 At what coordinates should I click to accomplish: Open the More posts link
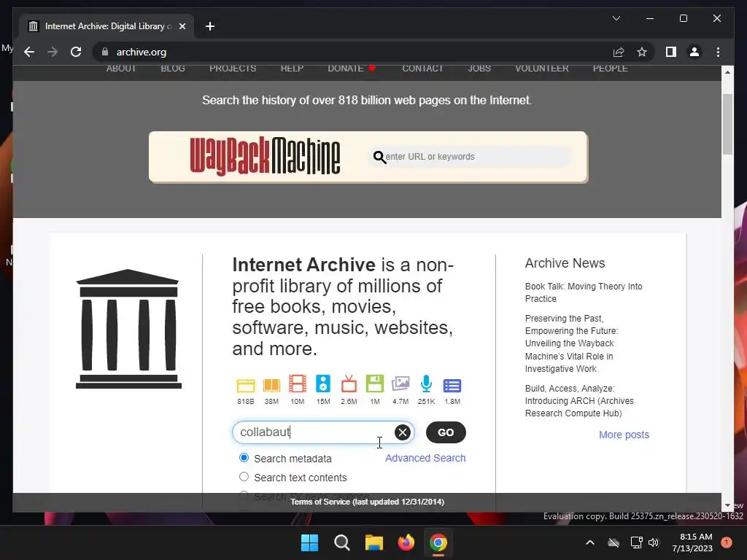624,435
